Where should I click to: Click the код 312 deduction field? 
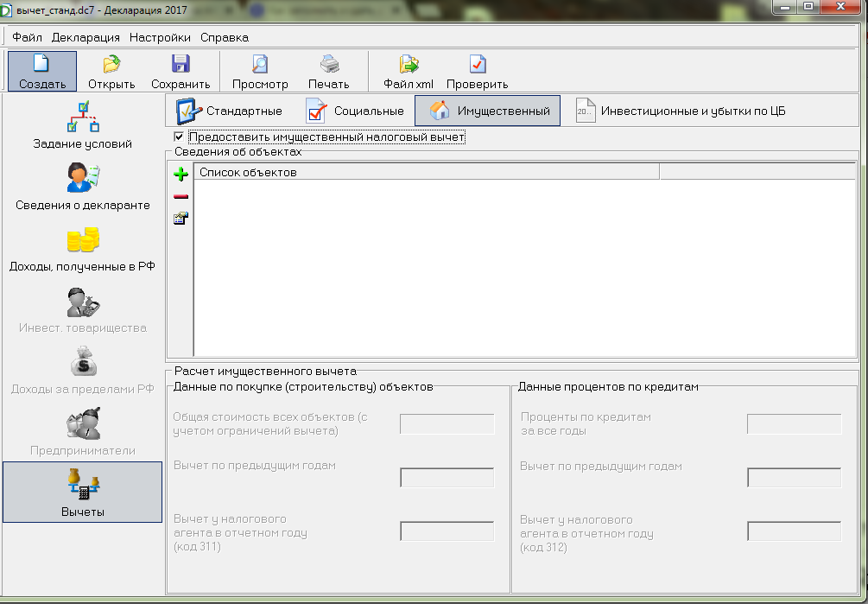coord(795,531)
